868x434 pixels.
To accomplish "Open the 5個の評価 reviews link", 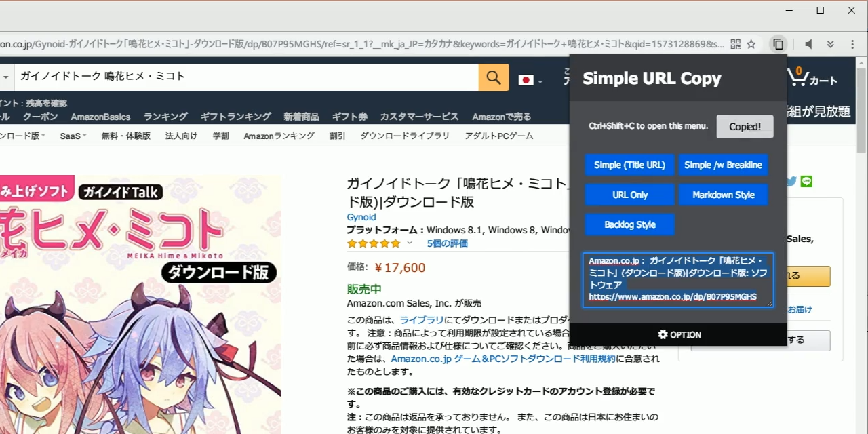I will 447,243.
